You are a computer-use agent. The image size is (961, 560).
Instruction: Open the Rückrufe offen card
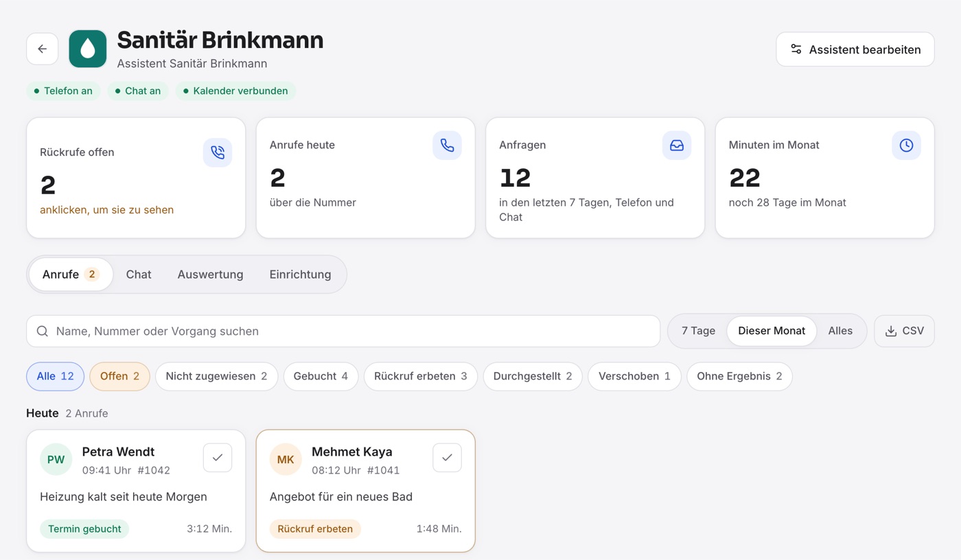[136, 178]
